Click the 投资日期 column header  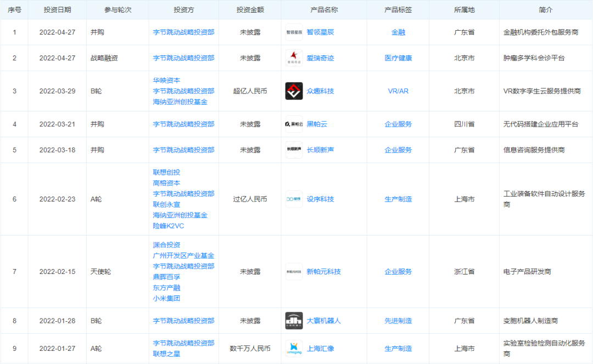55,10
